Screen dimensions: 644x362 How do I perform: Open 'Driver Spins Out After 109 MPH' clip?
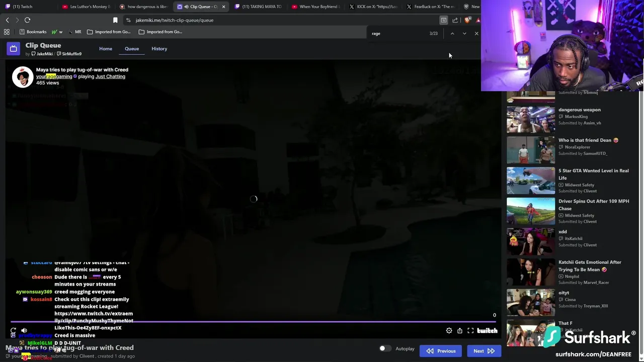pyautogui.click(x=594, y=205)
